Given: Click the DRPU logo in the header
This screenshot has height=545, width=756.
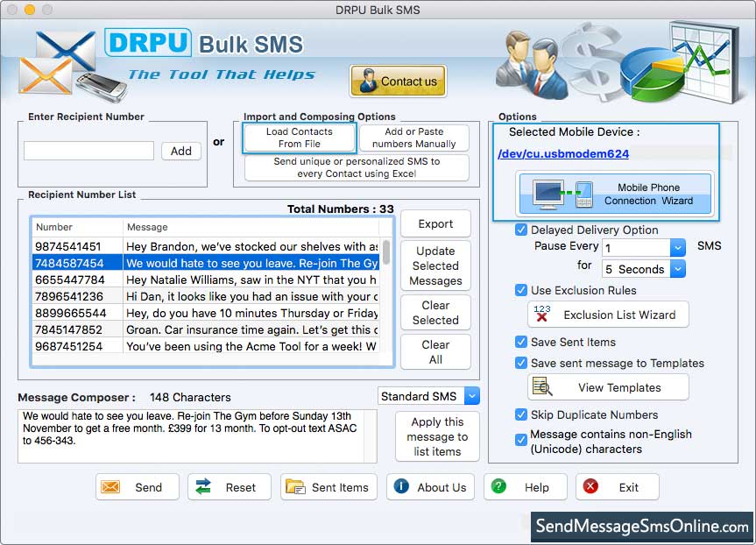Looking at the screenshot, I should (x=149, y=42).
